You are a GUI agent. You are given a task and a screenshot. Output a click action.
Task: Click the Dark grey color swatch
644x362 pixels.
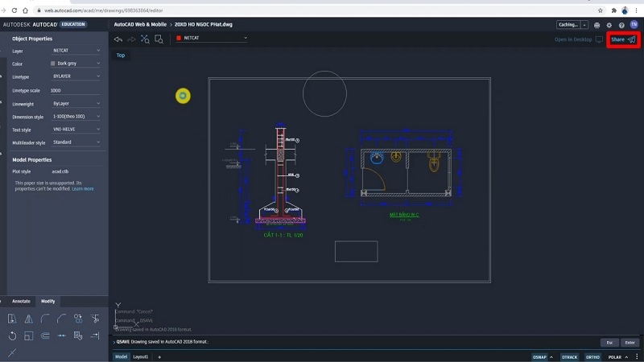[x=52, y=64]
